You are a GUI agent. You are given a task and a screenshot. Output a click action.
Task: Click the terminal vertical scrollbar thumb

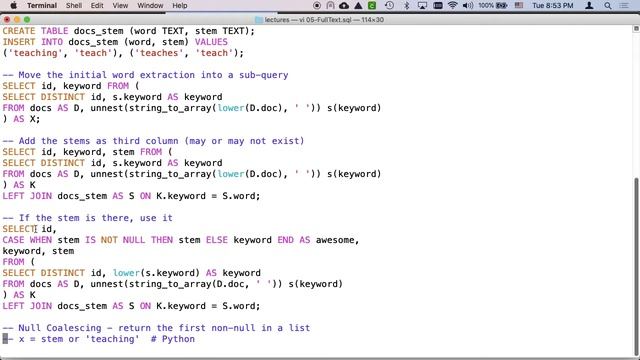point(636,267)
